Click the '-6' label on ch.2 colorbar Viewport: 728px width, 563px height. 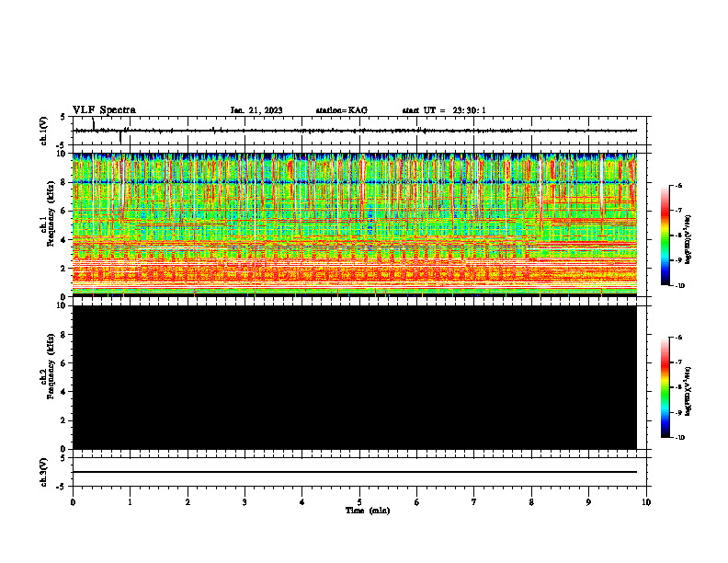tap(678, 338)
